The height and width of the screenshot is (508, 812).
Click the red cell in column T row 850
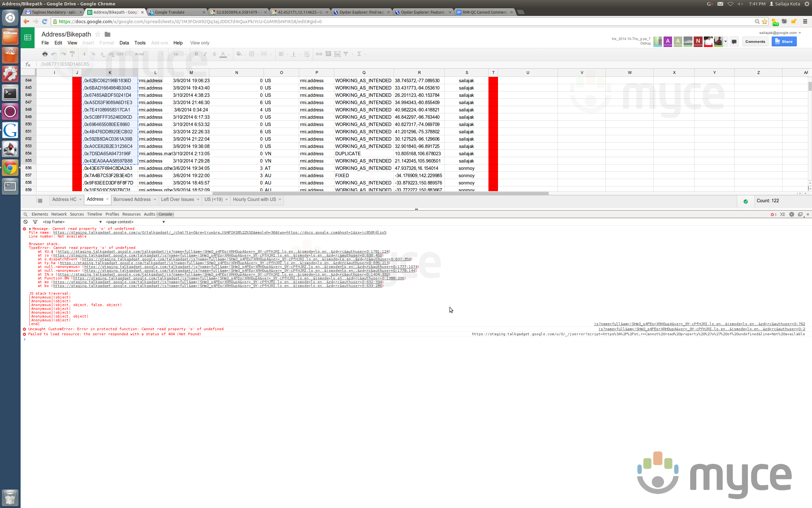[493, 124]
